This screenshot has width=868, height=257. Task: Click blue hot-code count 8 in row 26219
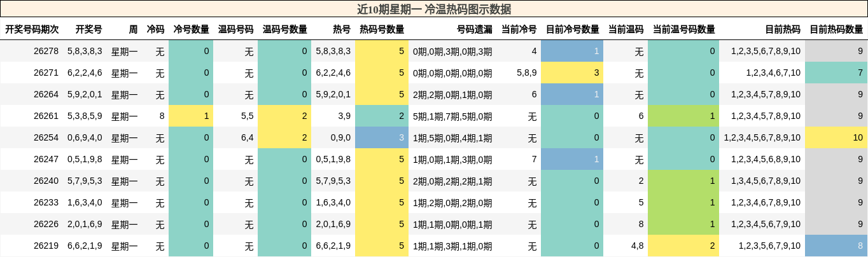tap(836, 246)
